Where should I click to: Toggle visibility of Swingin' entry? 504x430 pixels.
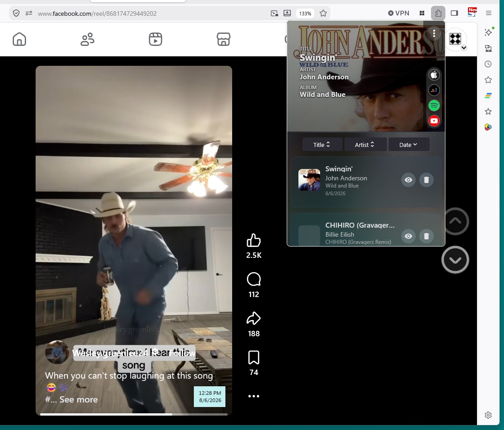click(x=408, y=180)
